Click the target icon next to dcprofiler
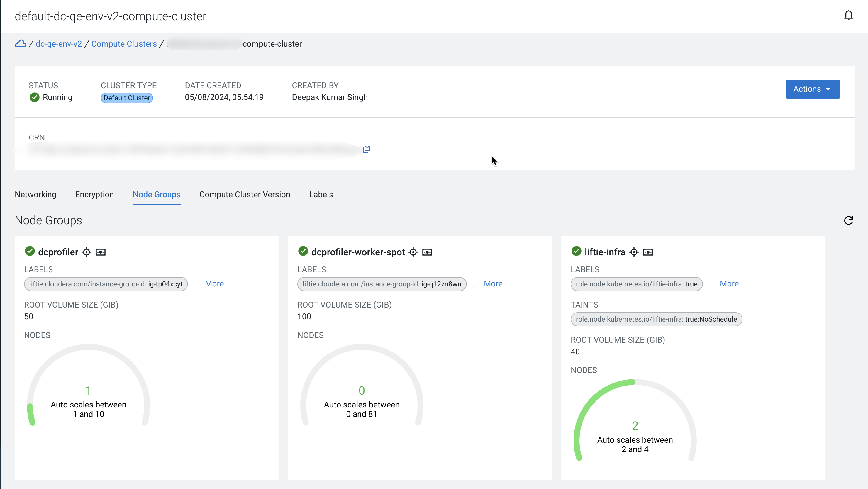This screenshot has width=868, height=489. point(87,252)
